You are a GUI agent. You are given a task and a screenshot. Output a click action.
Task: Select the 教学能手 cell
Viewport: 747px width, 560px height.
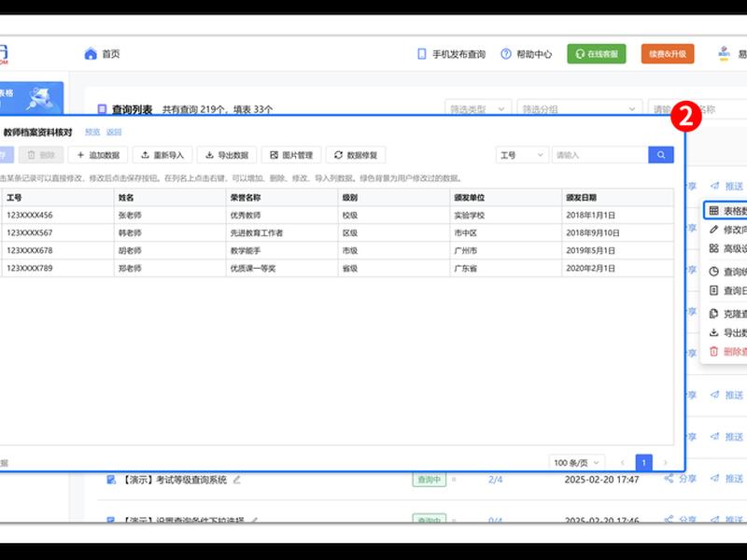tap(282, 250)
